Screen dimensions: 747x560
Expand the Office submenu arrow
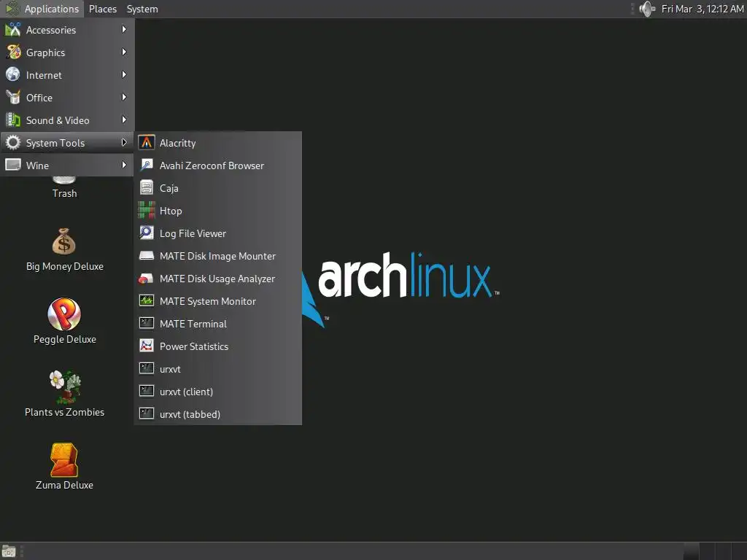124,97
